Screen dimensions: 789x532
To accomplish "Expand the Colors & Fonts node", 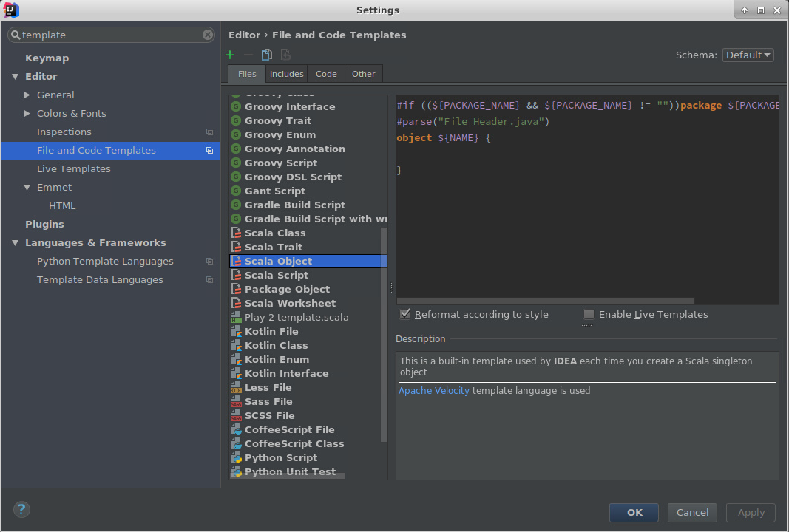I will click(x=27, y=114).
